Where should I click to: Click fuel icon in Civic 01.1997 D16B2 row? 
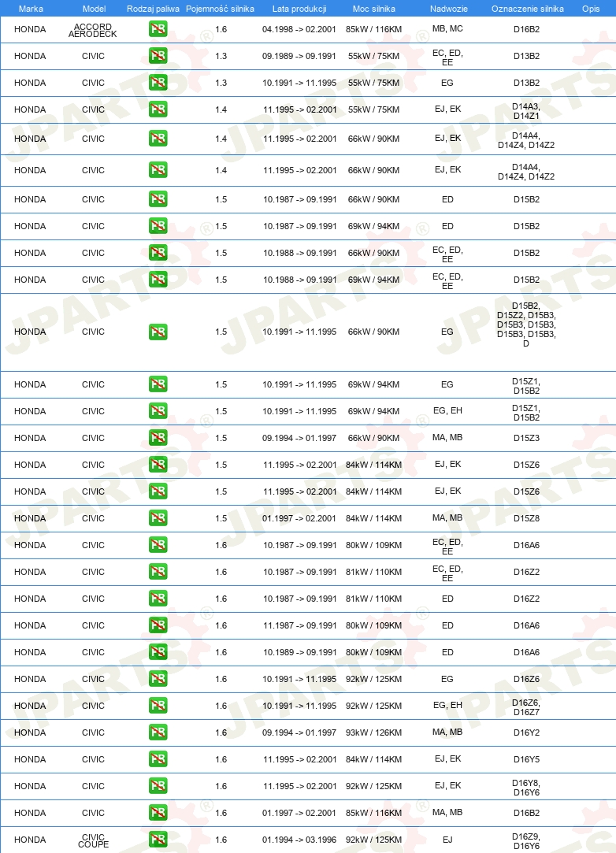(x=158, y=812)
